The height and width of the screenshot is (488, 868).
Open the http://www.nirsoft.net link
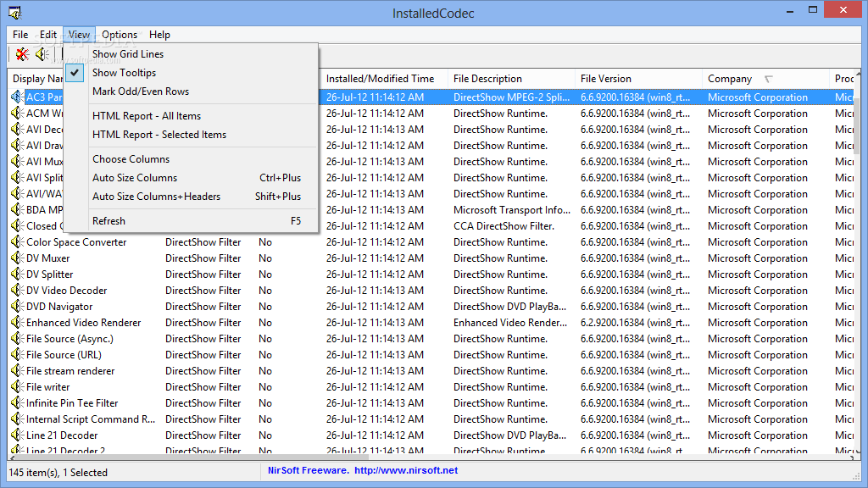coord(406,470)
